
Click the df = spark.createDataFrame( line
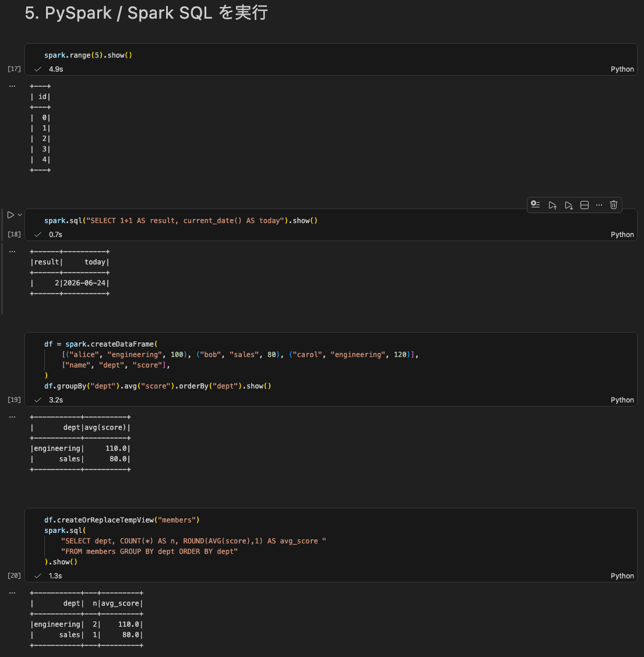(x=101, y=344)
